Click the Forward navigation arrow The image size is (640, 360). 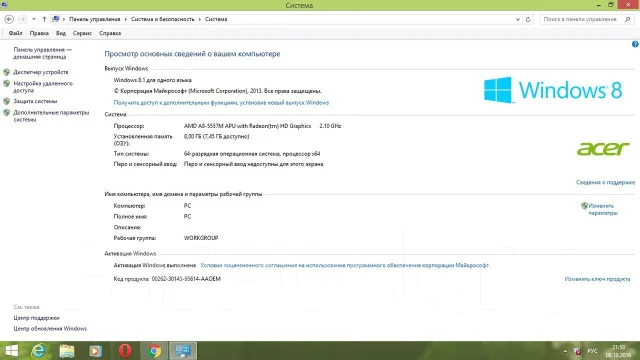[x=22, y=19]
